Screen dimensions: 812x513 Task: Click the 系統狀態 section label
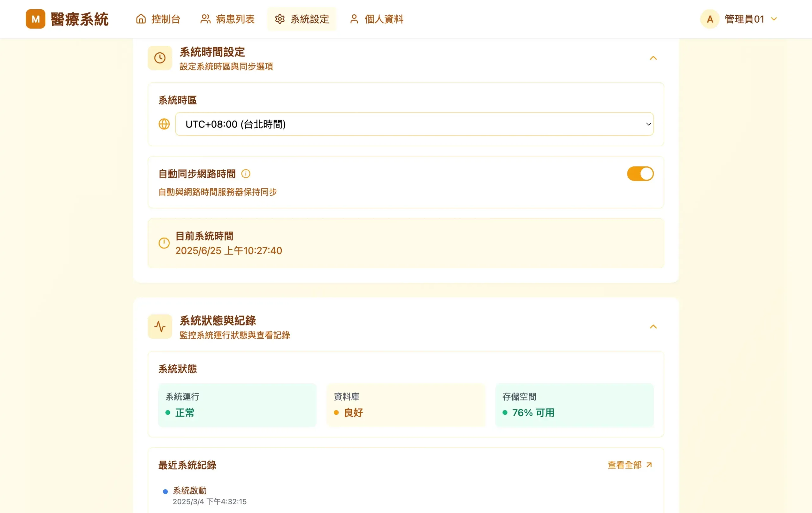[177, 369]
